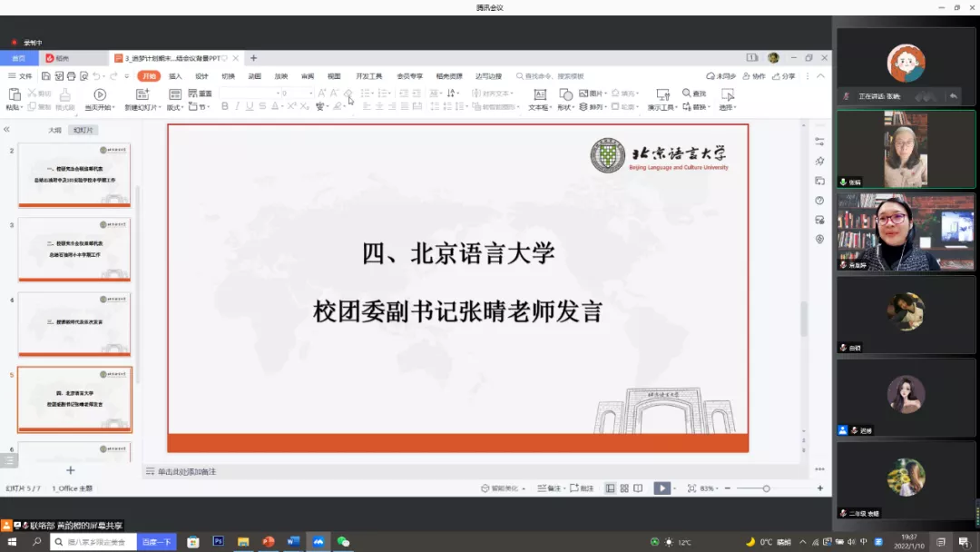980x552 pixels.
Task: Start slideshow from status bar play button
Action: coord(662,488)
